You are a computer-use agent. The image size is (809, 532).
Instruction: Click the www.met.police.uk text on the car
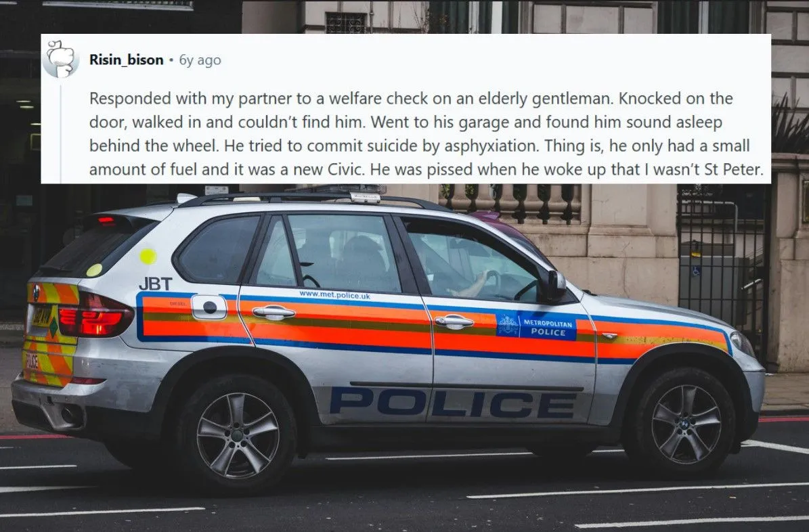click(x=334, y=295)
